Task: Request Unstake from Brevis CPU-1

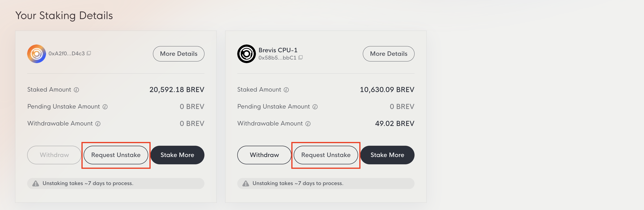Action: pos(326,155)
